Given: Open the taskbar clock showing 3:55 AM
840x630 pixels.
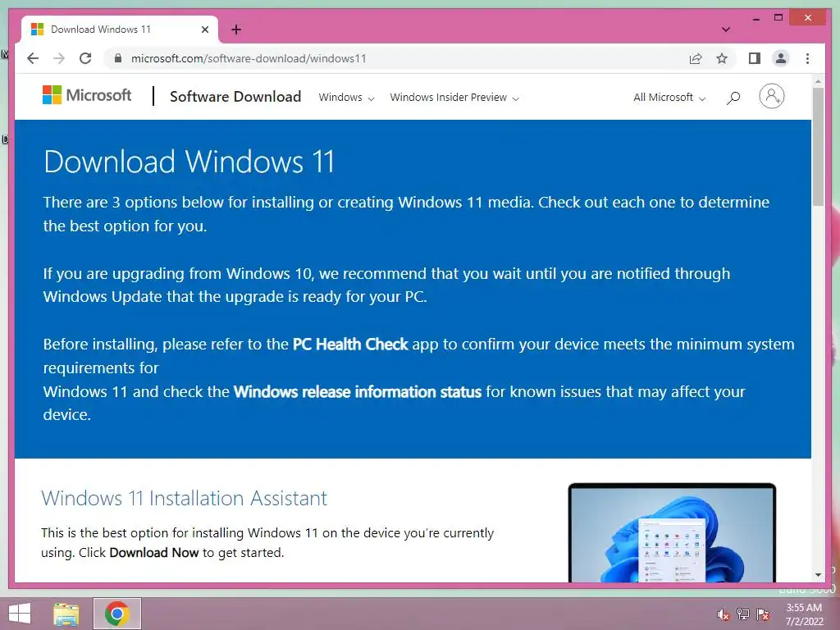Looking at the screenshot, I should [x=804, y=614].
